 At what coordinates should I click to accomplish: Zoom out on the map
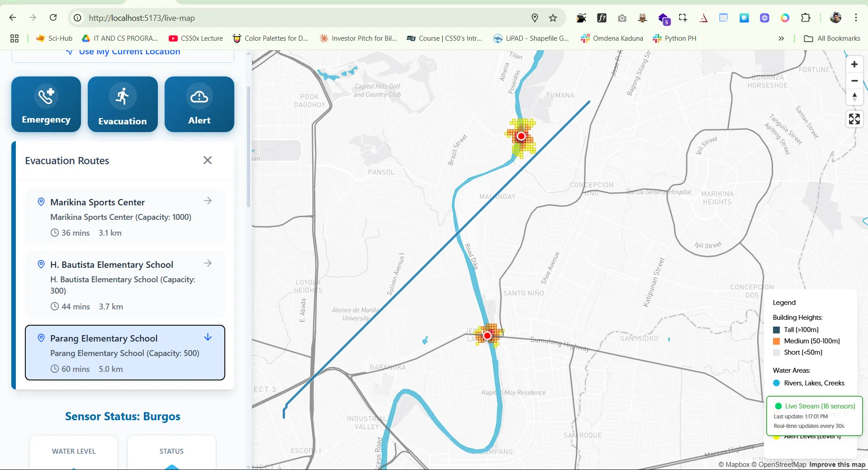click(854, 81)
